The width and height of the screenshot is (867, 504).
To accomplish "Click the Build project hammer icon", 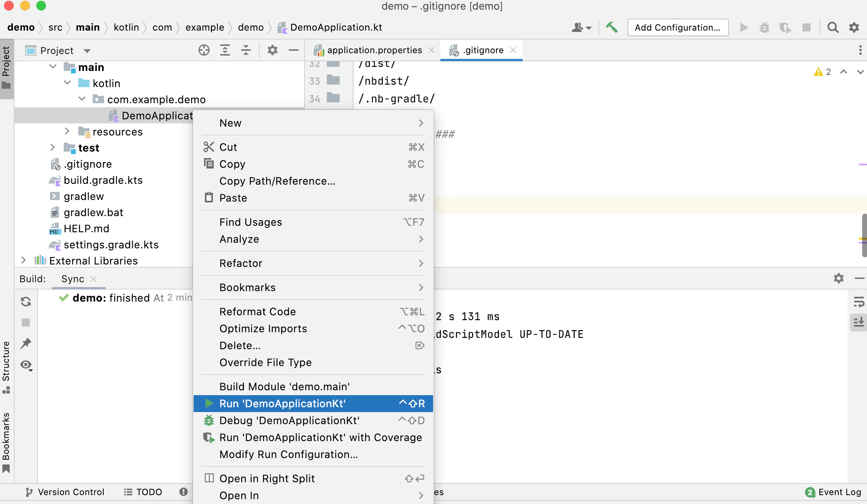I will click(611, 27).
